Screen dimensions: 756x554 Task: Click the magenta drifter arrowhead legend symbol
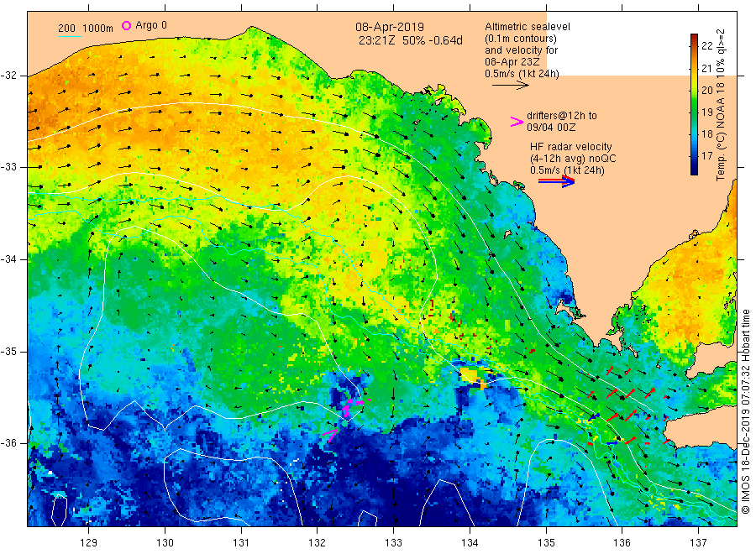pyautogui.click(x=517, y=122)
